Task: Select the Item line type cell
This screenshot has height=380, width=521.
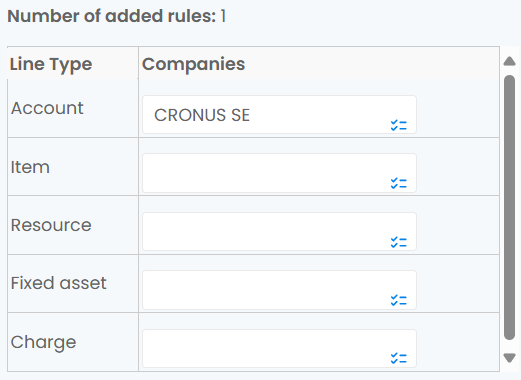Action: tap(73, 167)
